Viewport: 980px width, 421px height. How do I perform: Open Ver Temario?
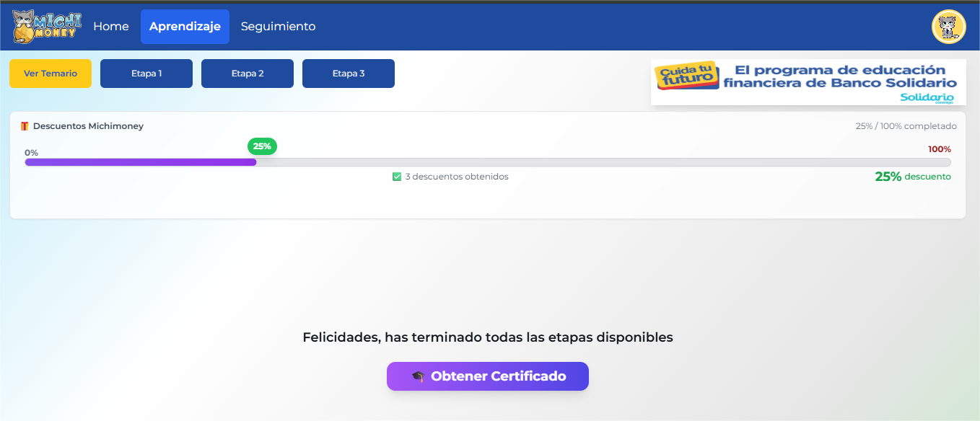pos(50,73)
